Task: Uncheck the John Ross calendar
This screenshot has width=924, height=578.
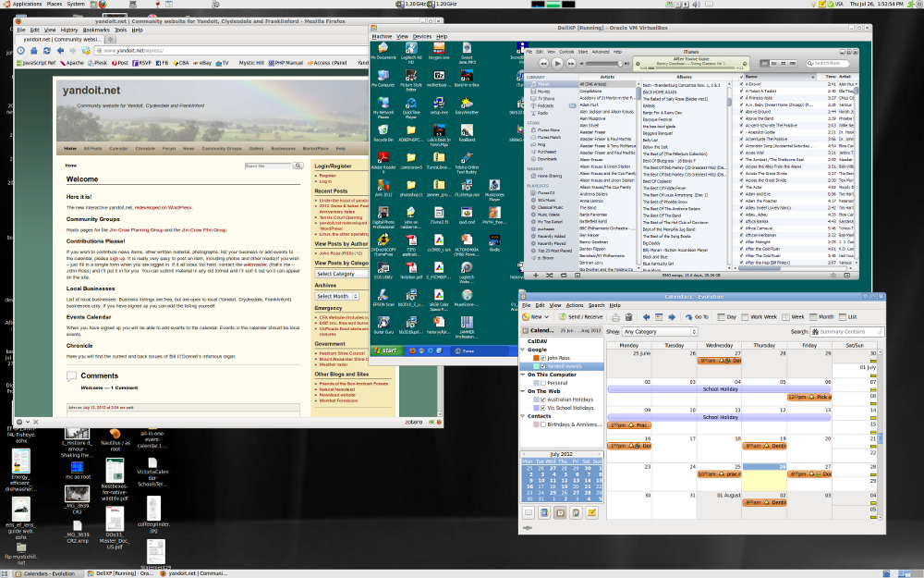Action: (543, 358)
